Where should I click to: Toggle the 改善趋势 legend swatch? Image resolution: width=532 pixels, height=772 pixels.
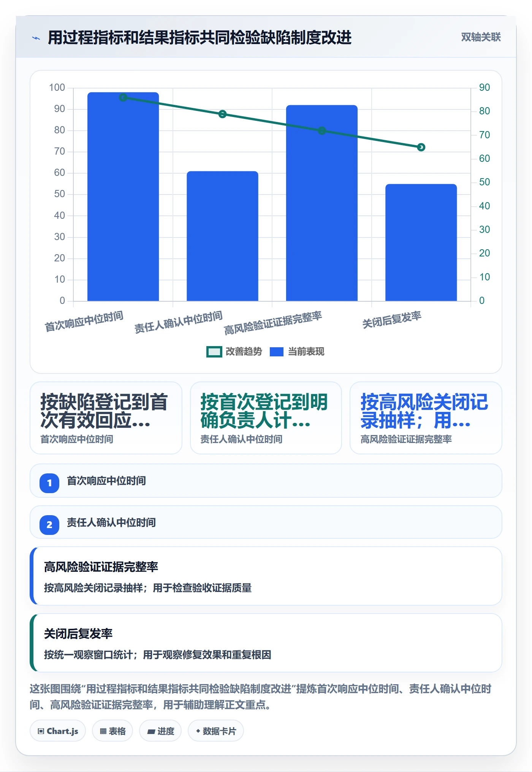pos(214,352)
